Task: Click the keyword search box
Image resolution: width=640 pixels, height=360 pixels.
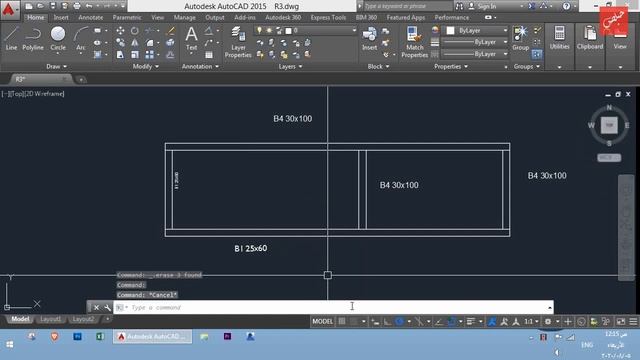Action: (407, 6)
